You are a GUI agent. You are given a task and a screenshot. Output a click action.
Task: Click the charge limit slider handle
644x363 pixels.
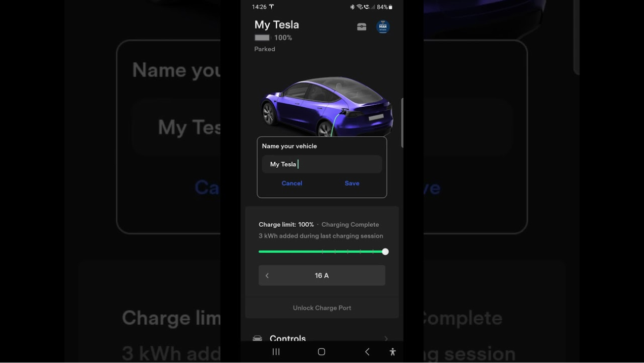(x=385, y=252)
